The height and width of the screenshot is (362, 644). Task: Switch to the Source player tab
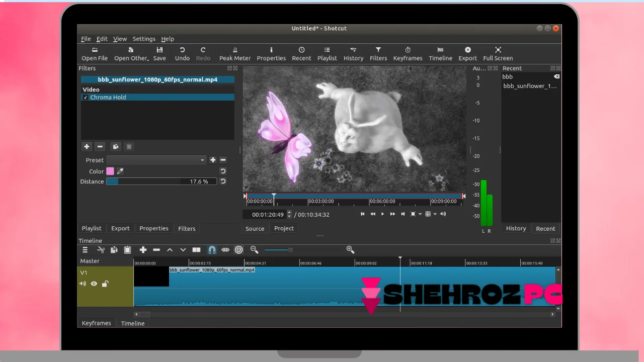pos(255,228)
